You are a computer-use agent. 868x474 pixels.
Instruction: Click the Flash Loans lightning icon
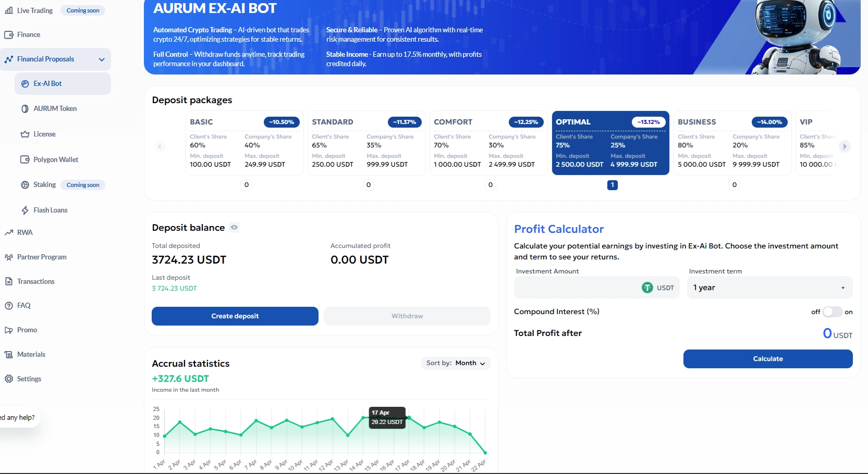(25, 210)
